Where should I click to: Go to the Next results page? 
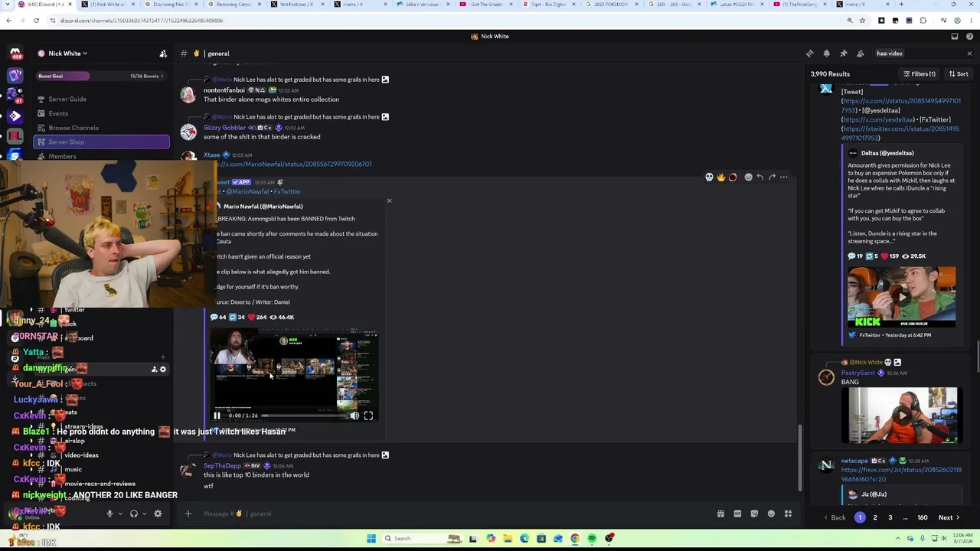point(949,518)
